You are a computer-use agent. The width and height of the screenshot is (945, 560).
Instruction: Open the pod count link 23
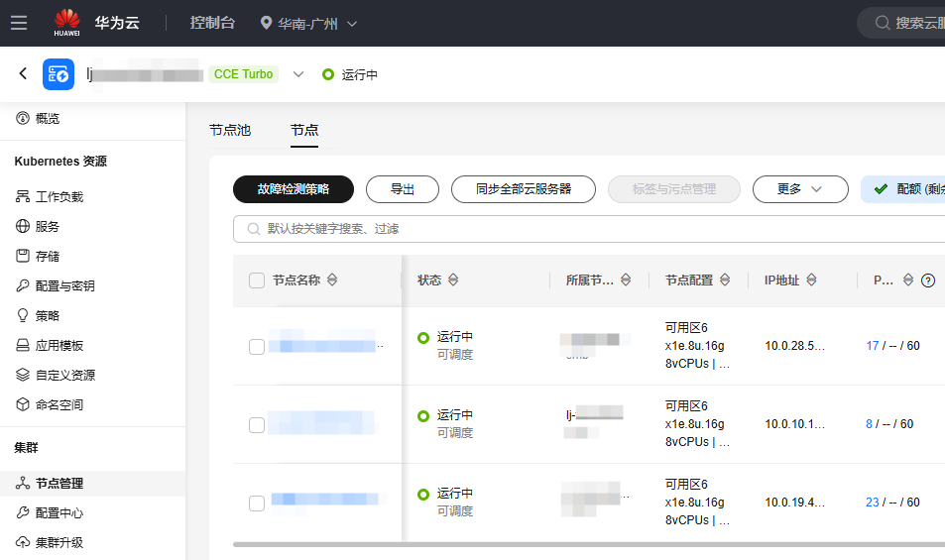coord(872,503)
